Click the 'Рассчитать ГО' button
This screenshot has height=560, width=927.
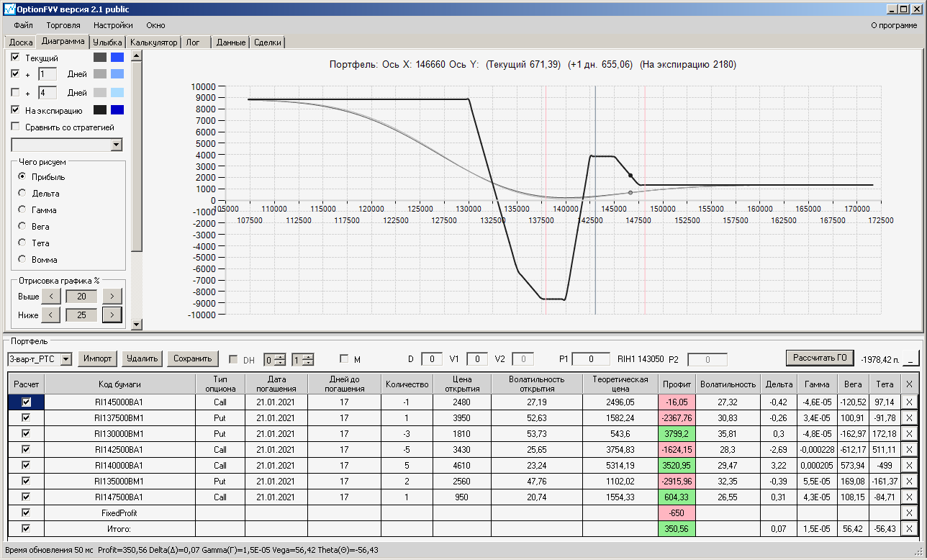tap(819, 358)
